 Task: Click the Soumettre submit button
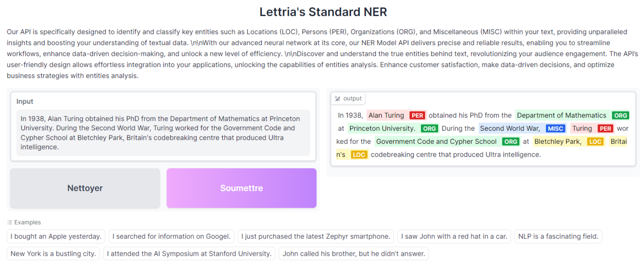coord(241,188)
